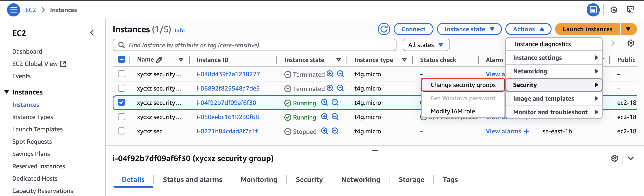
Task: Click zoom-in filter icon on Stopped instance row
Action: pyautogui.click(x=324, y=131)
